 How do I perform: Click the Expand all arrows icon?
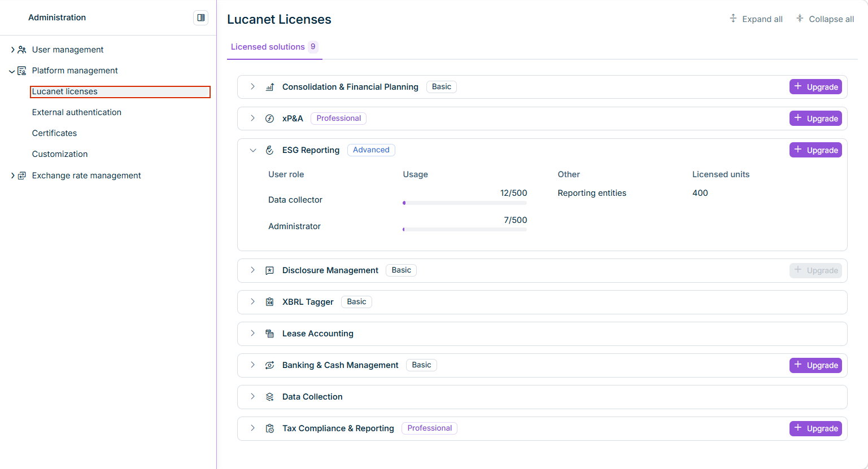(733, 19)
